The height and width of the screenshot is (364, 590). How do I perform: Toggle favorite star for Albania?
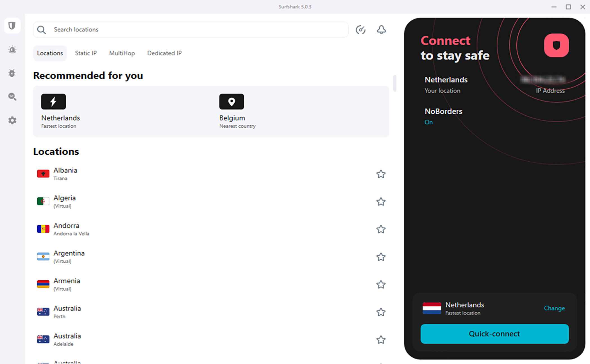tap(380, 174)
